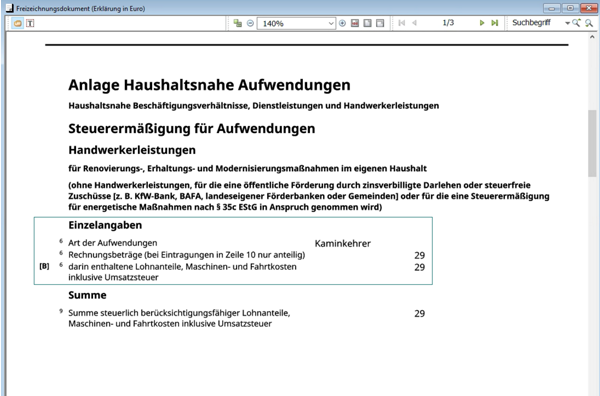Image resolution: width=600 pixels, height=396 pixels.
Task: Click the Summe section heading
Action: click(87, 295)
